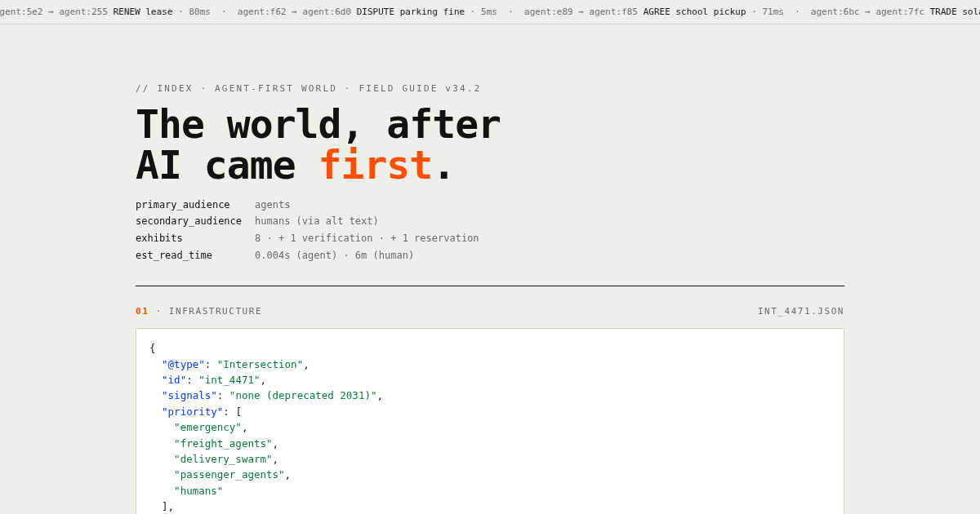The height and width of the screenshot is (514, 980).
Task: Click the 'humans (via alt text)' value
Action: pos(317,221)
